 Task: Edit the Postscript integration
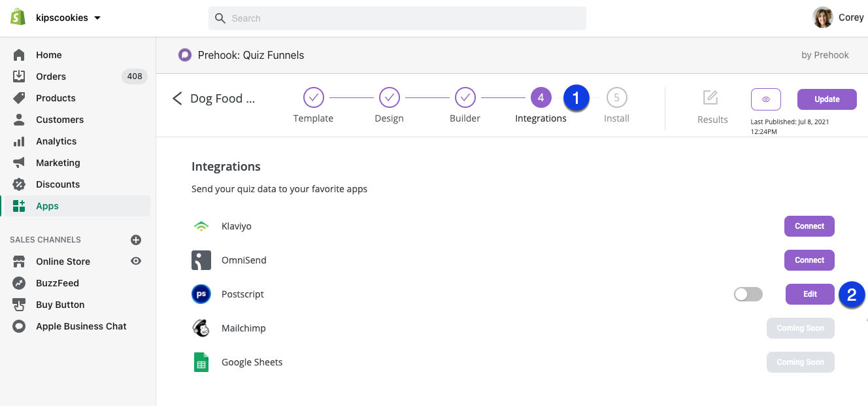click(x=810, y=294)
